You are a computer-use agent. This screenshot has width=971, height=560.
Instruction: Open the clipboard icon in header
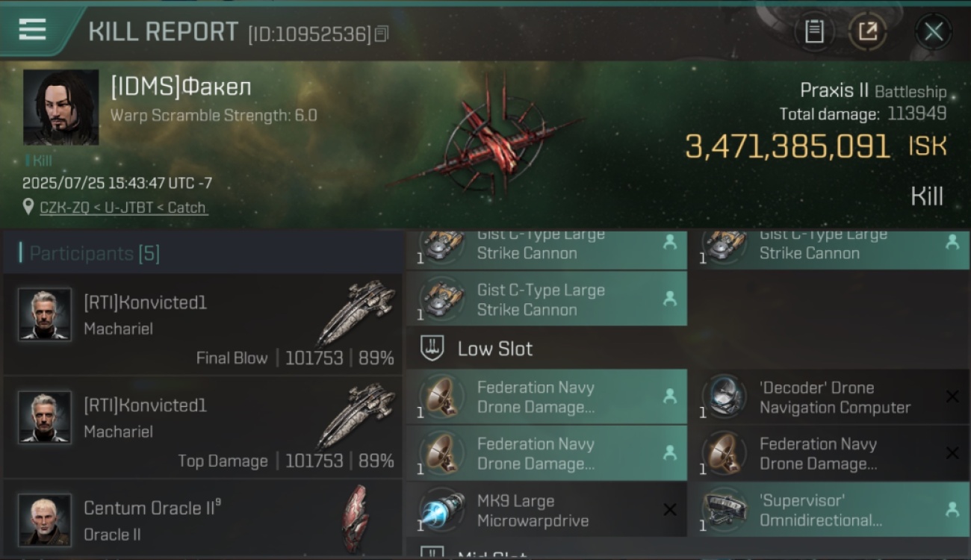point(814,31)
